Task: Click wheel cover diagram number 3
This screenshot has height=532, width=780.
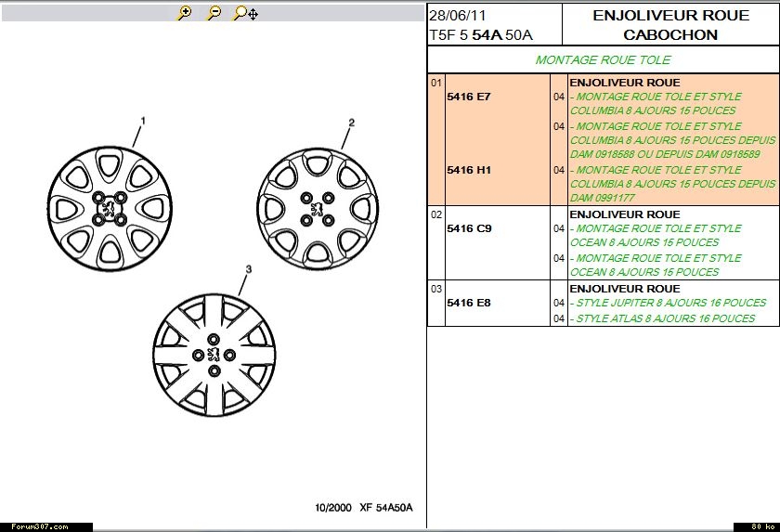Action: click(214, 356)
